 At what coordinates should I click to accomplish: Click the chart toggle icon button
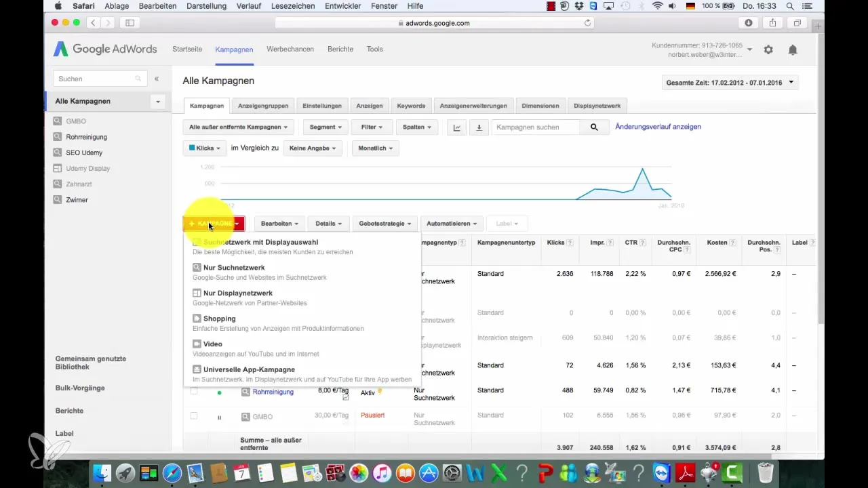pos(456,127)
